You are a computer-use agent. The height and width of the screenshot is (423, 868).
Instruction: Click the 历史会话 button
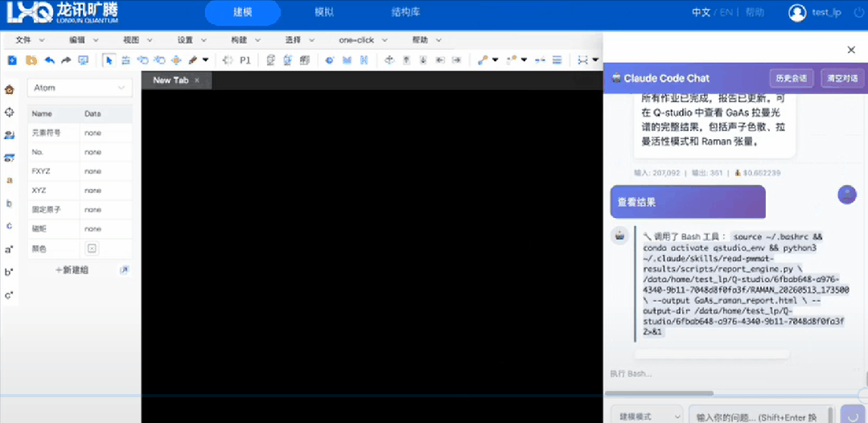pos(791,79)
